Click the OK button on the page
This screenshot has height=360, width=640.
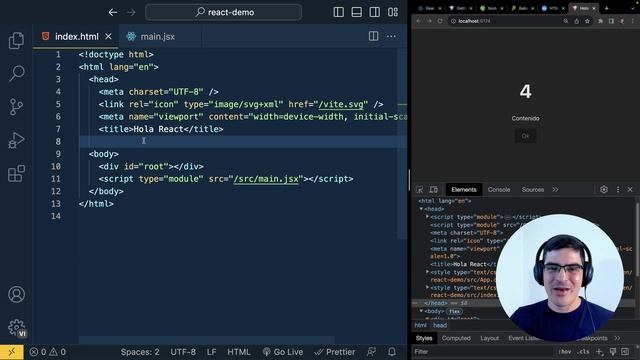(x=525, y=136)
